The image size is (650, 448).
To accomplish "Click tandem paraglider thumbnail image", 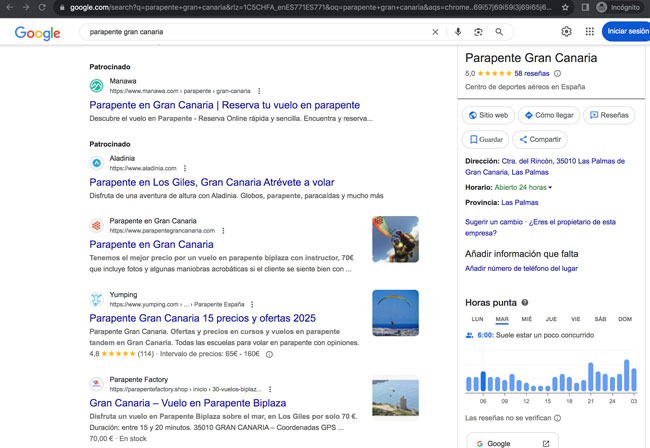I will tap(395, 239).
